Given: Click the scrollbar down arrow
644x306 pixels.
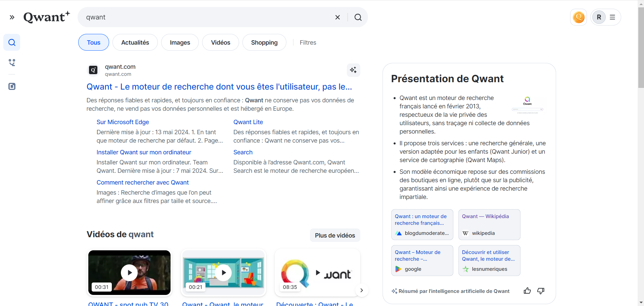Looking at the screenshot, I should (x=641, y=303).
